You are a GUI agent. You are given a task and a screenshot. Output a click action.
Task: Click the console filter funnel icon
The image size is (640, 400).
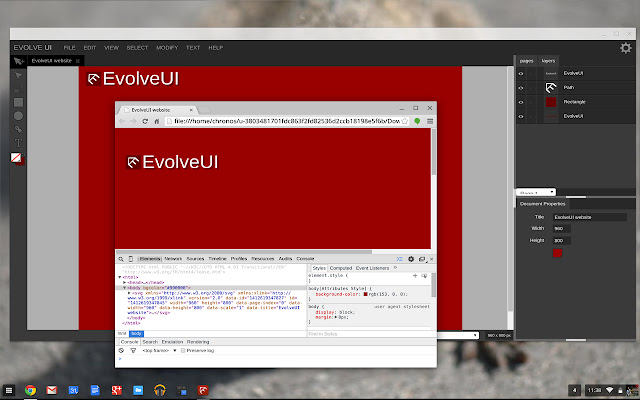click(x=133, y=351)
